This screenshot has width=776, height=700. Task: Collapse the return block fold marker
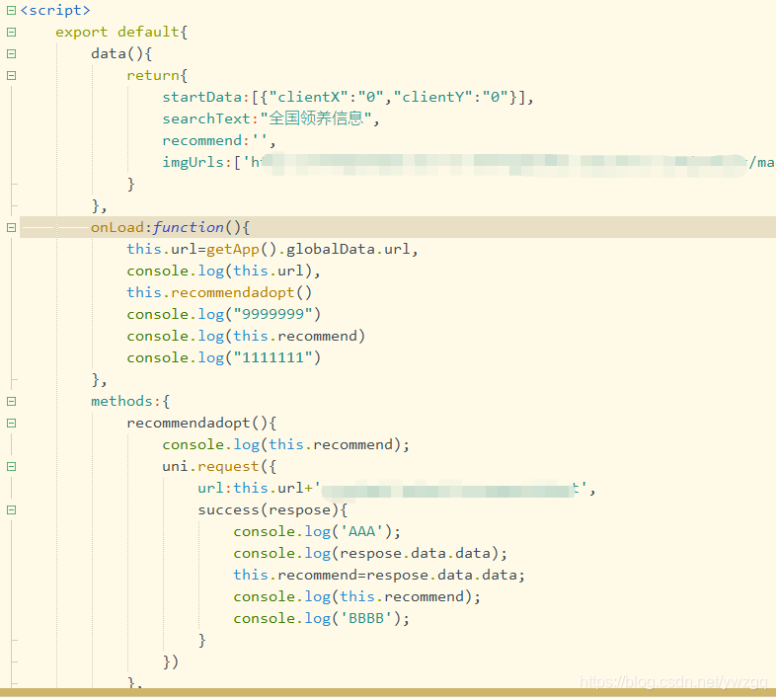click(x=12, y=76)
